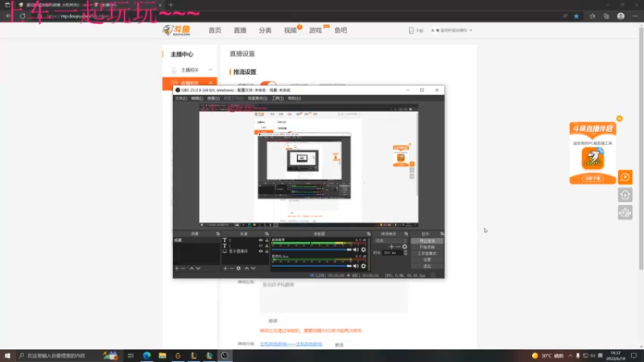This screenshot has height=362, width=644.
Task: Move scene down arrow in OBS Scenes panel
Action: (198, 268)
